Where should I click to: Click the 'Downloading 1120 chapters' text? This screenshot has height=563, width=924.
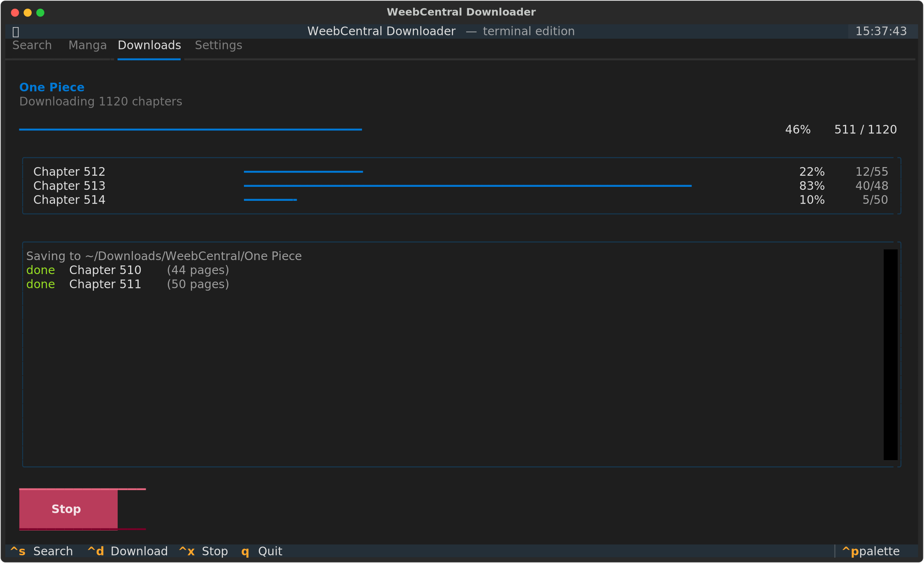click(101, 102)
